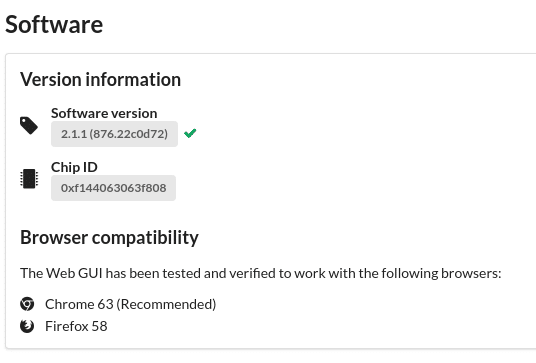Screen dimensions: 536x363
Task: Click the word browsers in the description
Action: pyautogui.click(x=470, y=273)
